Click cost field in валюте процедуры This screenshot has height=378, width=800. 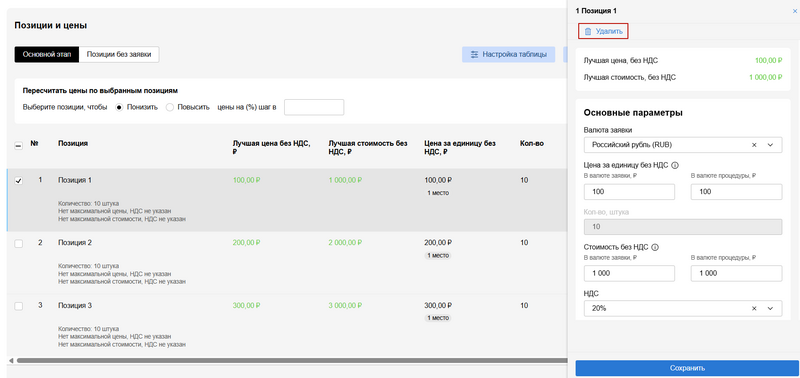(x=736, y=273)
